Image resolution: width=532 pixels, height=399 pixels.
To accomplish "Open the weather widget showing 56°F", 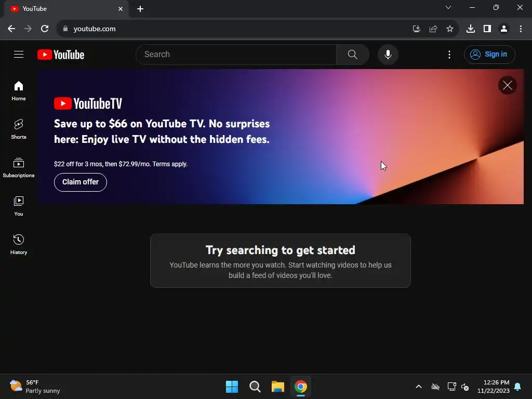I will click(x=35, y=387).
